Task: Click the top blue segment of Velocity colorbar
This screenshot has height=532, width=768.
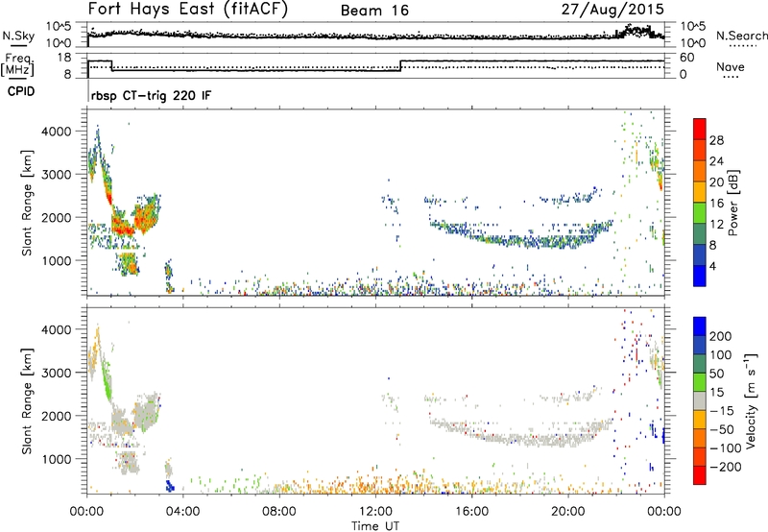Action: [700, 326]
